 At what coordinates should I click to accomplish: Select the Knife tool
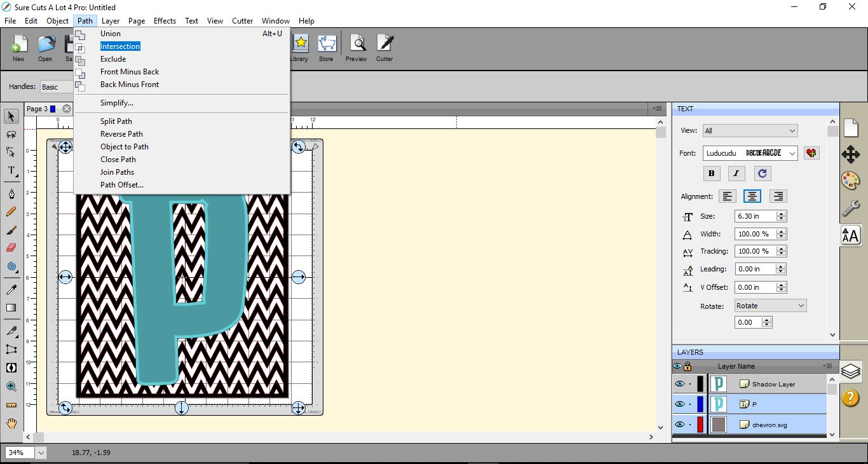coord(11,331)
